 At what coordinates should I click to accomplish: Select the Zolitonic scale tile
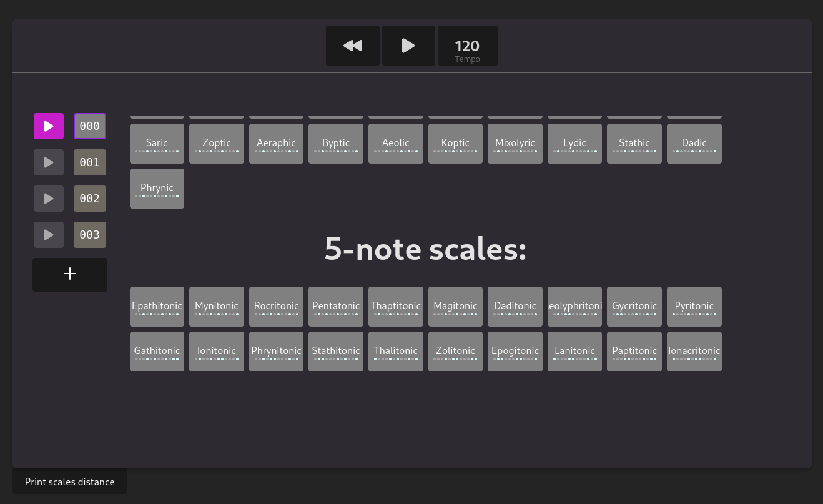point(455,352)
